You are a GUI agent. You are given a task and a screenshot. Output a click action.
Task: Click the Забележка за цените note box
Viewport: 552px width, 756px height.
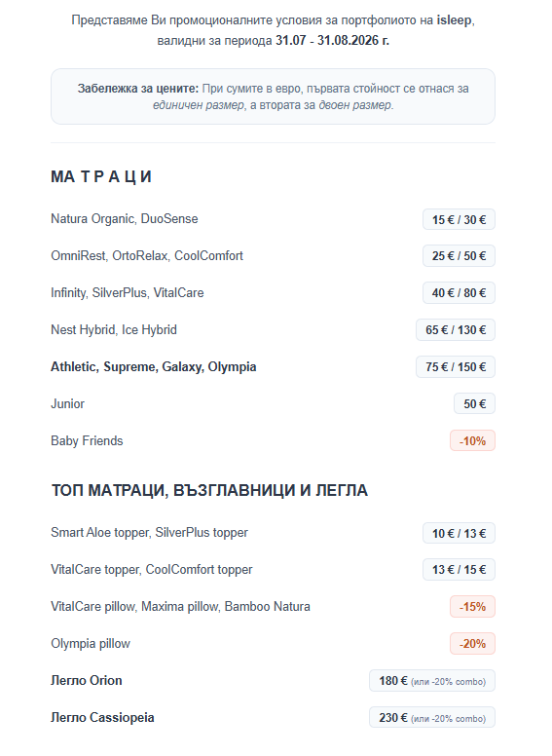[x=273, y=96]
